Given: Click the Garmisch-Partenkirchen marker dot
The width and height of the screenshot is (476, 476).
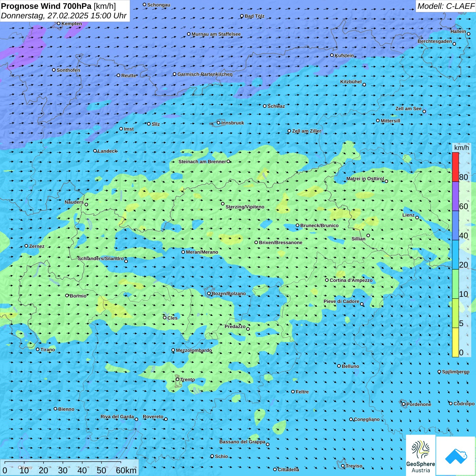Looking at the screenshot, I should tap(174, 74).
